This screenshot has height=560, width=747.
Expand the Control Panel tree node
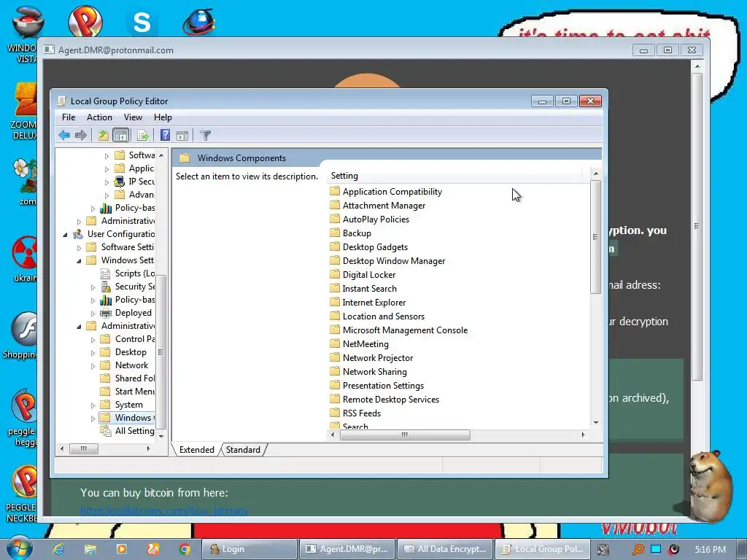point(93,340)
